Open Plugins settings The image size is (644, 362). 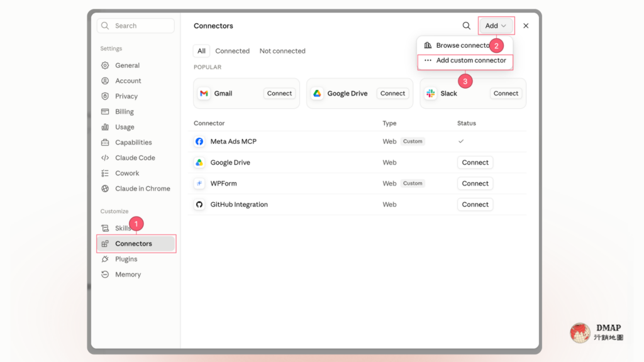click(x=126, y=259)
